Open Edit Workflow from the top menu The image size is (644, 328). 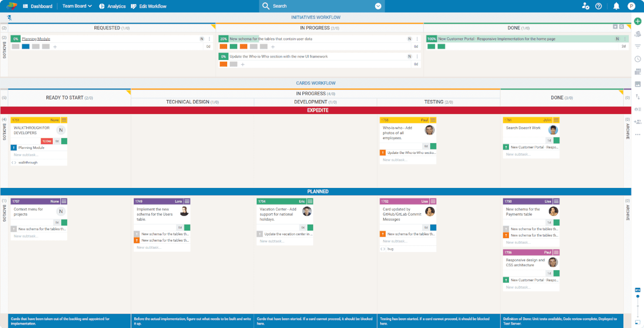pos(148,6)
